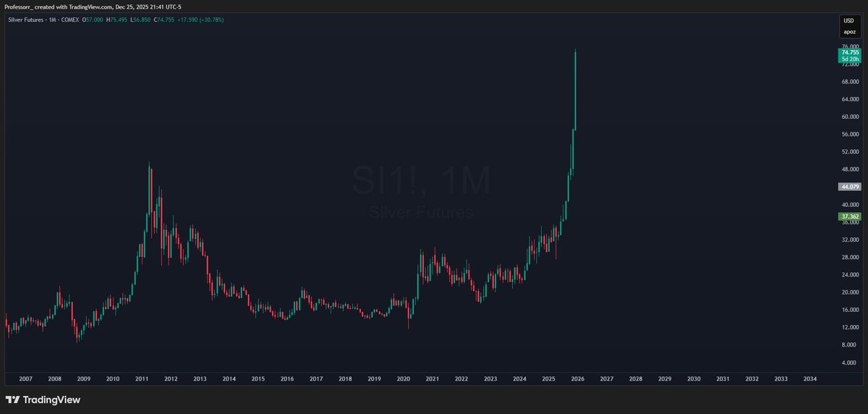Select the 1M interval label in legend
868x414 pixels.
(53, 20)
